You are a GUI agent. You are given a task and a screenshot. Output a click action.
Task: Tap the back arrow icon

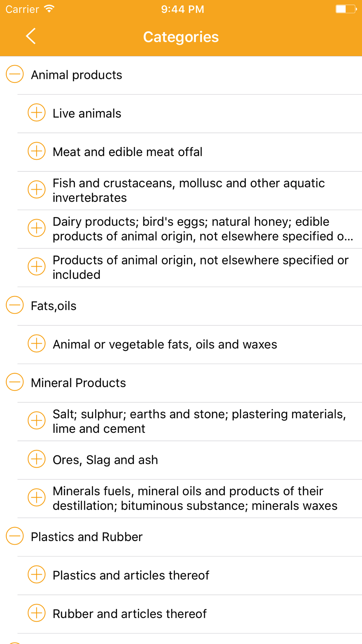[31, 36]
